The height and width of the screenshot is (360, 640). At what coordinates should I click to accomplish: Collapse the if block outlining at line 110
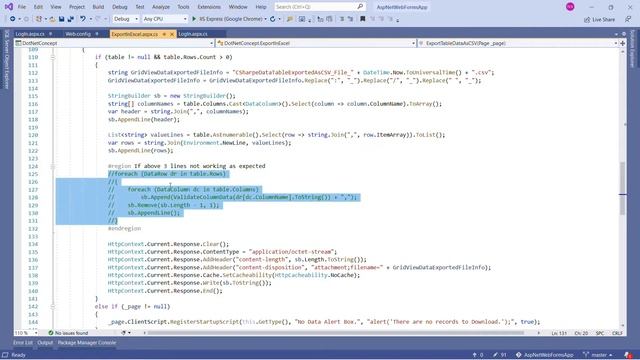pos(53,57)
